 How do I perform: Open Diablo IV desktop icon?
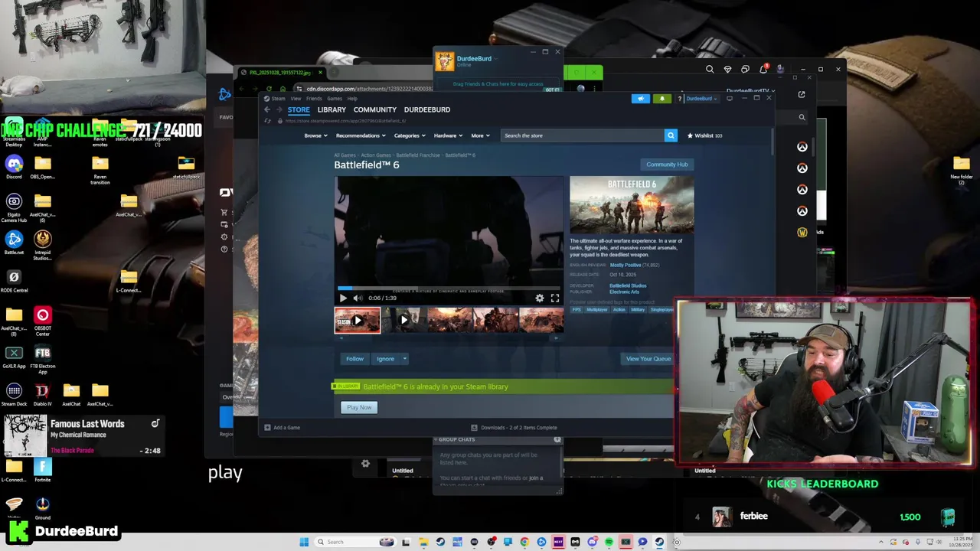click(x=43, y=394)
